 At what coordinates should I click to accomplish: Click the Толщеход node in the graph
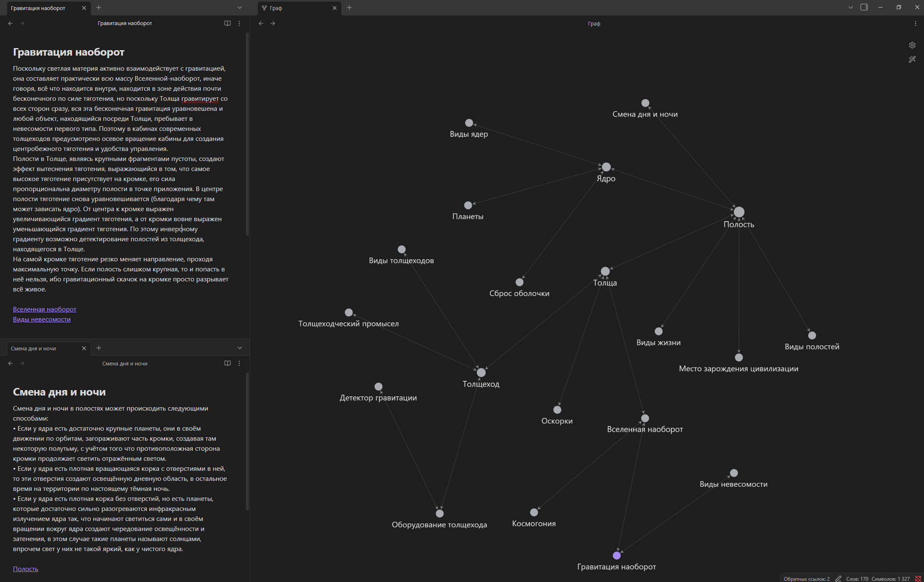(481, 373)
